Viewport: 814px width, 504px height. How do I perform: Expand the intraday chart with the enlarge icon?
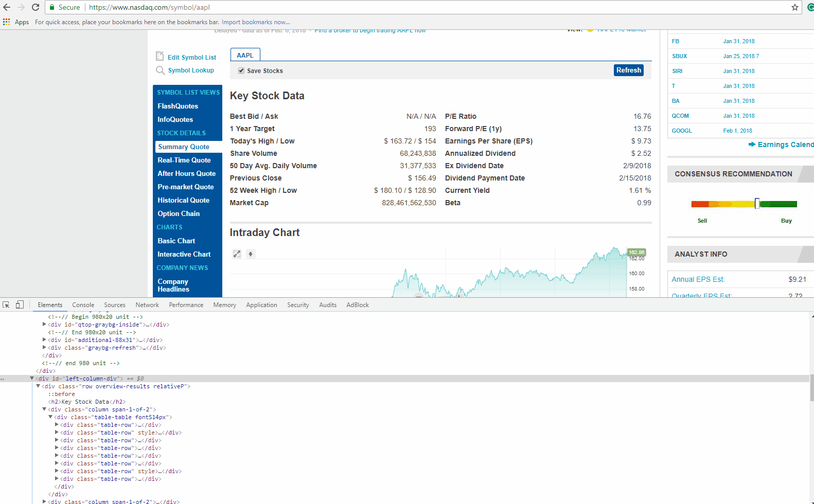pos(237,254)
